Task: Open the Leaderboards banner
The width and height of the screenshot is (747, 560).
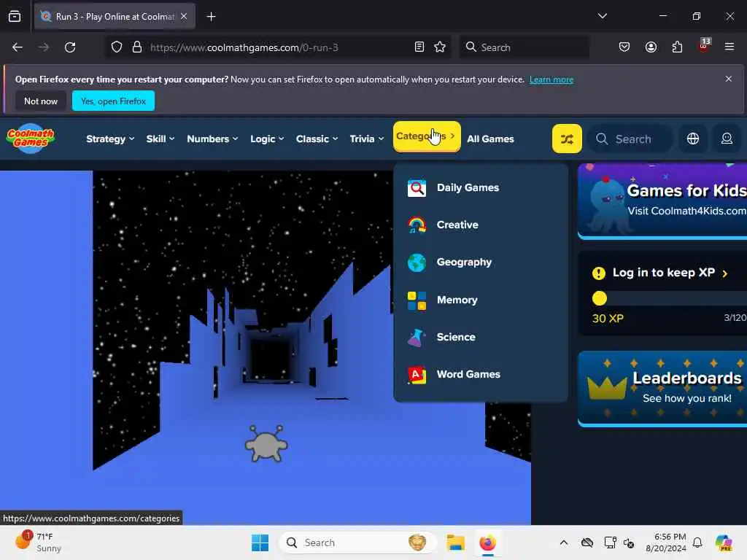Action: tap(662, 389)
